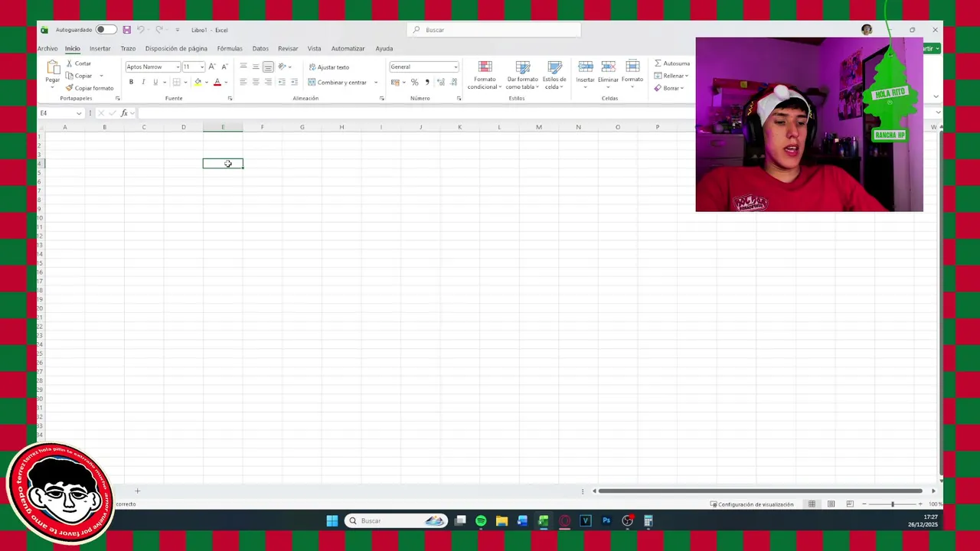Open Spotify from the taskbar

point(481,521)
